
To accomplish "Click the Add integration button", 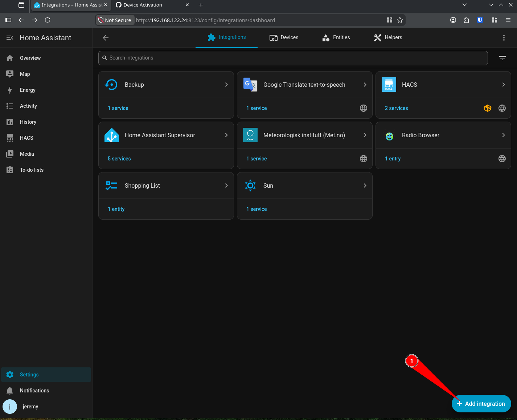I will pos(481,404).
